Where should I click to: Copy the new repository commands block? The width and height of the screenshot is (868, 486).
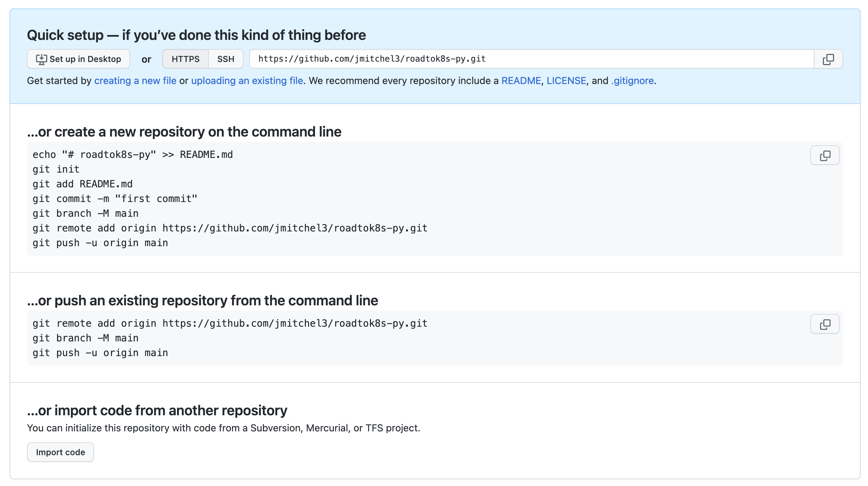(825, 155)
